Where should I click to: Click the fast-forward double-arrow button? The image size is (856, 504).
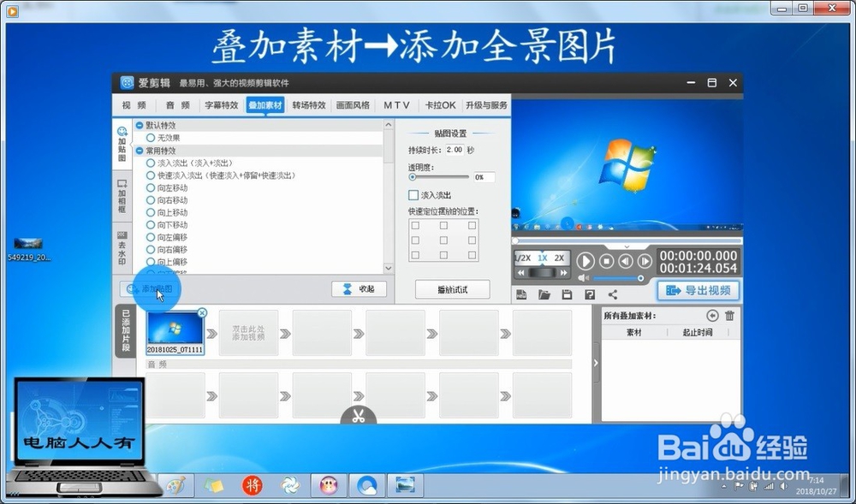pos(563,273)
